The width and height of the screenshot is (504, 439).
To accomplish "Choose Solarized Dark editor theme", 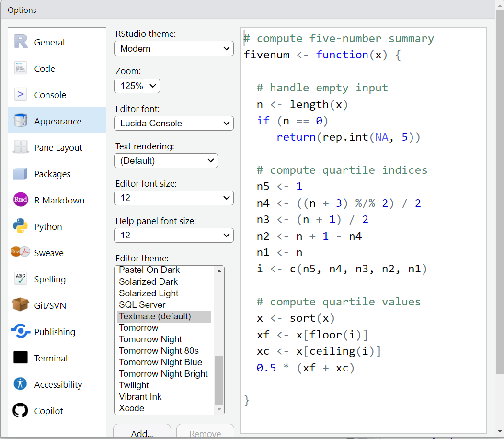I will pos(149,281).
